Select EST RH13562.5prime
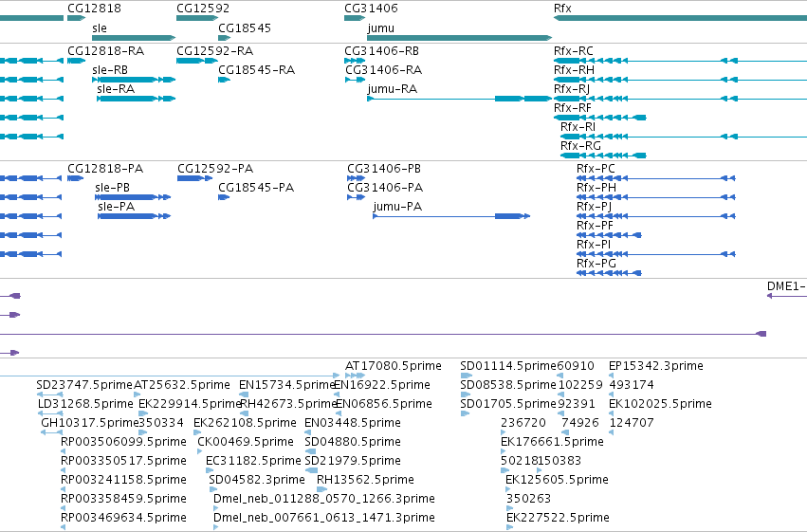 click(x=365, y=480)
